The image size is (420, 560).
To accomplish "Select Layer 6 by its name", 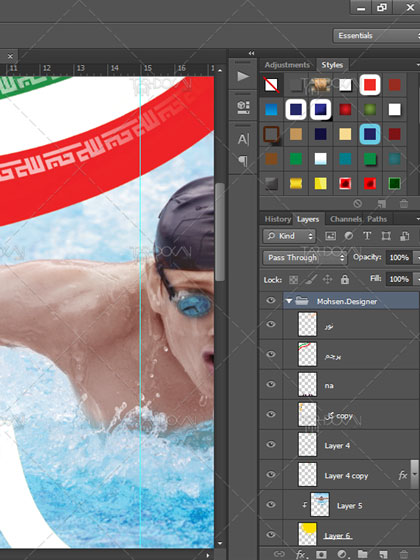I will [x=338, y=536].
